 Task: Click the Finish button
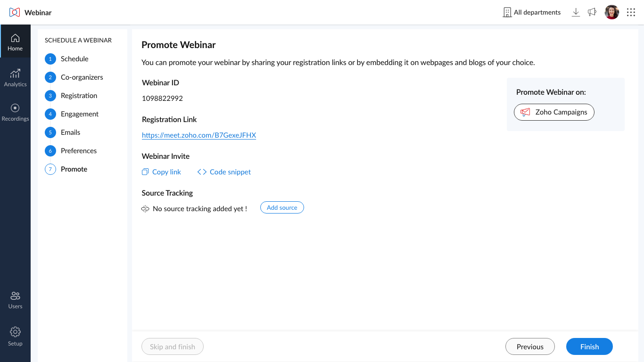pyautogui.click(x=589, y=346)
